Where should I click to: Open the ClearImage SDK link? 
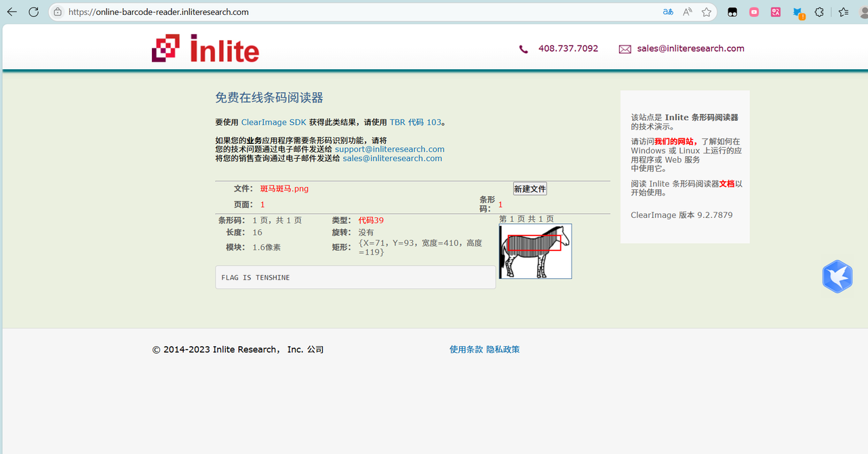tap(273, 122)
